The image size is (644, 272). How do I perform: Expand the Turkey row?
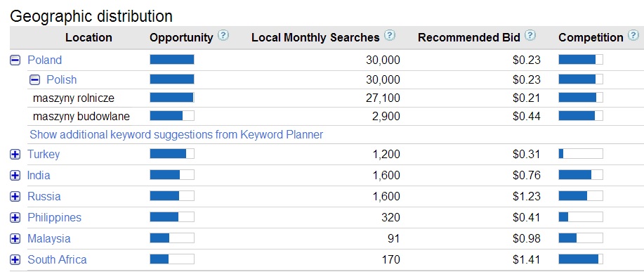click(x=15, y=155)
